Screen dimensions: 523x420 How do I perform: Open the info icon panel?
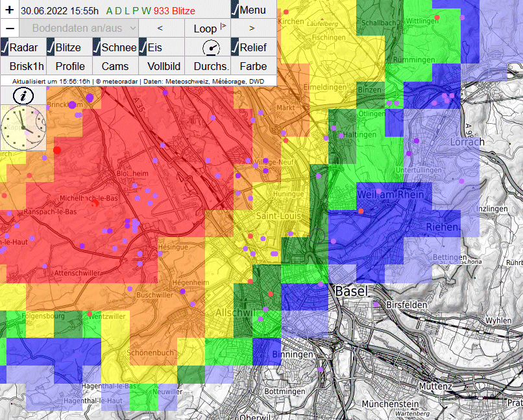(23, 96)
